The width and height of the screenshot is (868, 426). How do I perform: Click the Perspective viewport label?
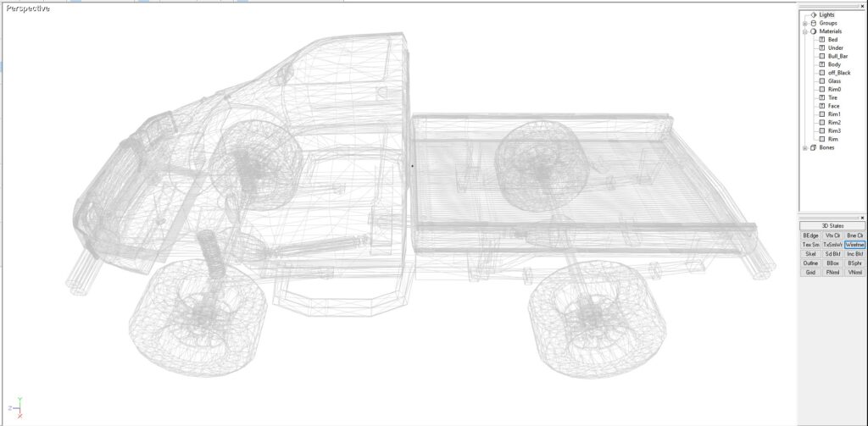[x=28, y=8]
